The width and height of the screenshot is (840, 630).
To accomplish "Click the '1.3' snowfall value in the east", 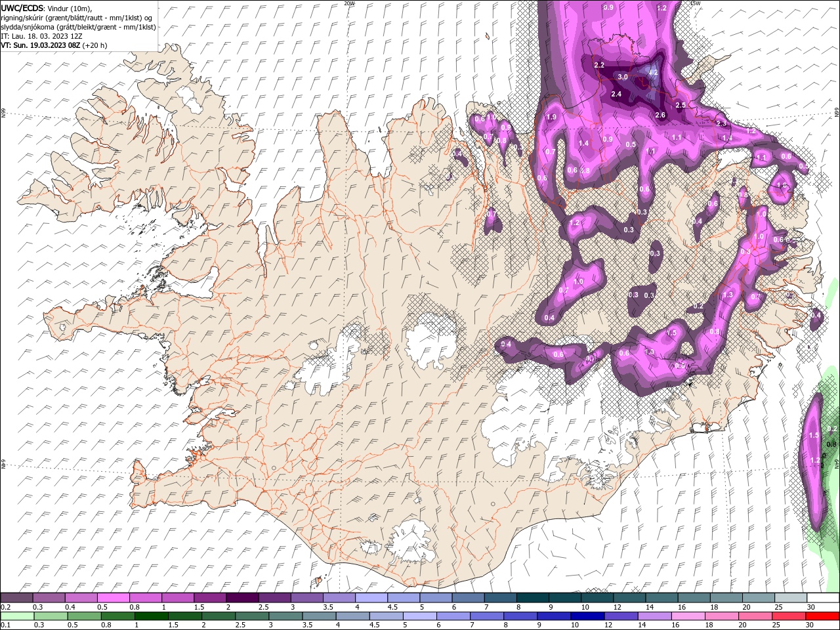I will pos(728,295).
